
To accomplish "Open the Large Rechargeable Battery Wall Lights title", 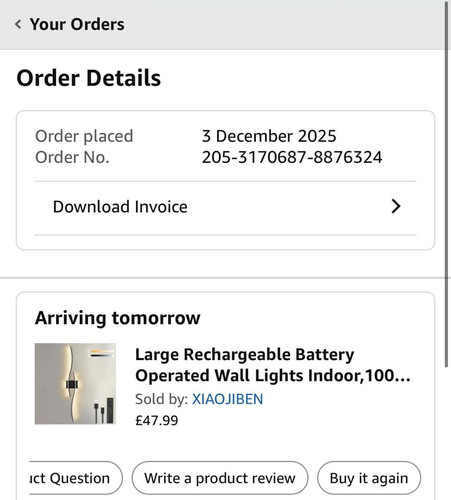I will coord(273,365).
